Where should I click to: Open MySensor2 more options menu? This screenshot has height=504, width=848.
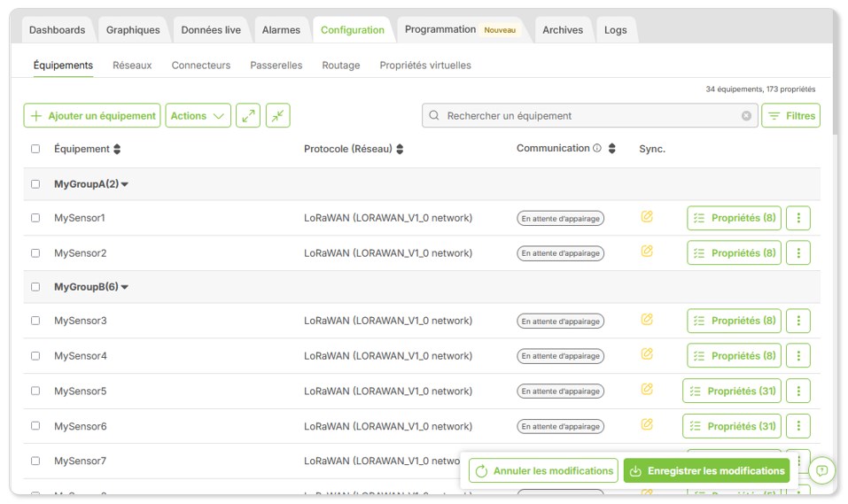[798, 253]
